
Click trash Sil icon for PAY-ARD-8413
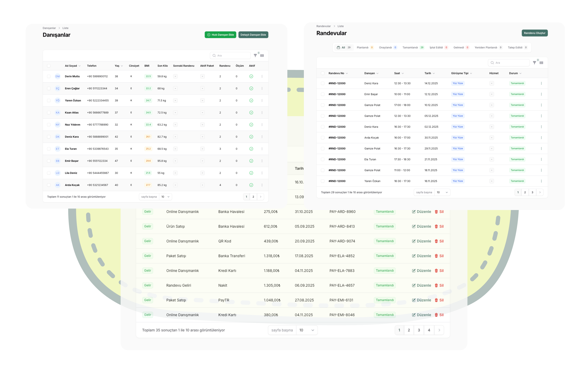point(436,226)
